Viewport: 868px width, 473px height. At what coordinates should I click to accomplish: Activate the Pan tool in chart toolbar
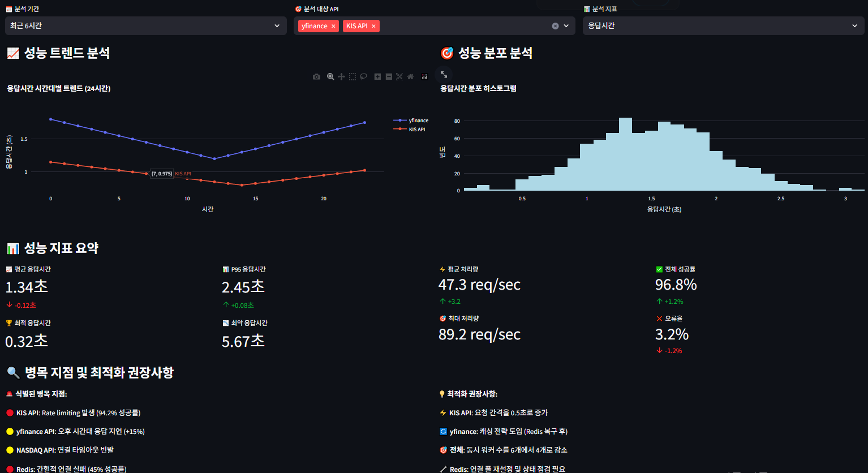(x=341, y=77)
